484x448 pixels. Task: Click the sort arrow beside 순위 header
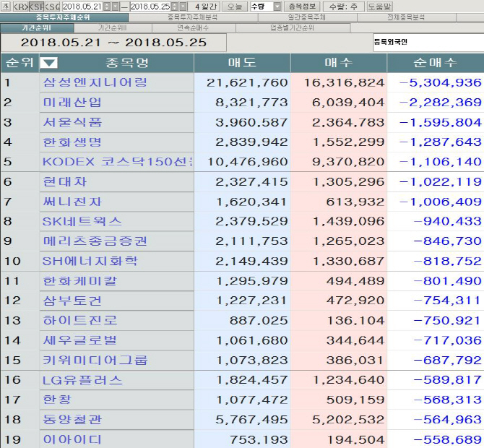(x=49, y=63)
